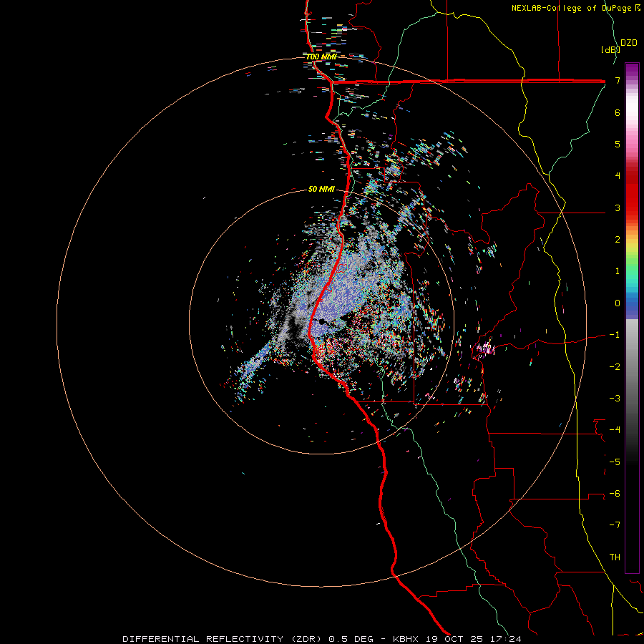Select the -4 value on color scale

pos(615,430)
